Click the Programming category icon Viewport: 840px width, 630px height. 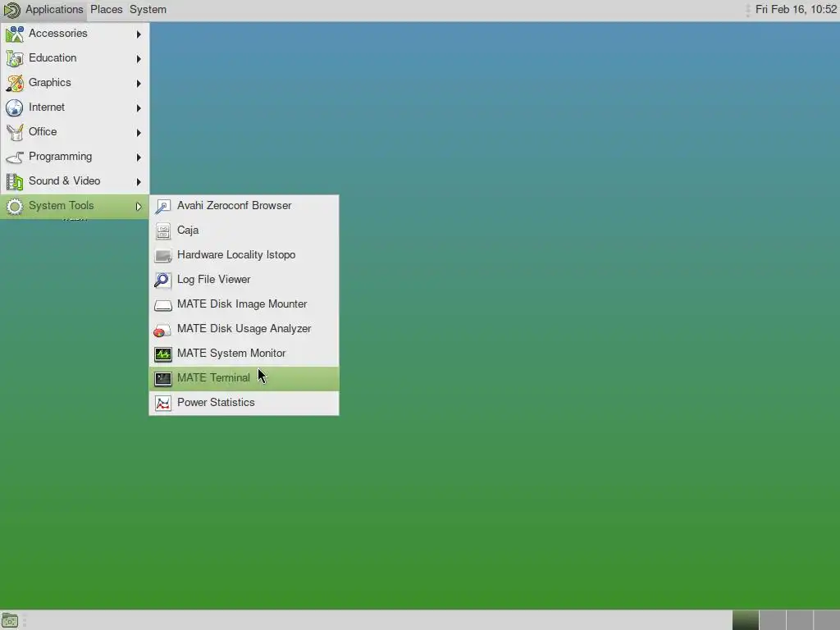pos(15,157)
